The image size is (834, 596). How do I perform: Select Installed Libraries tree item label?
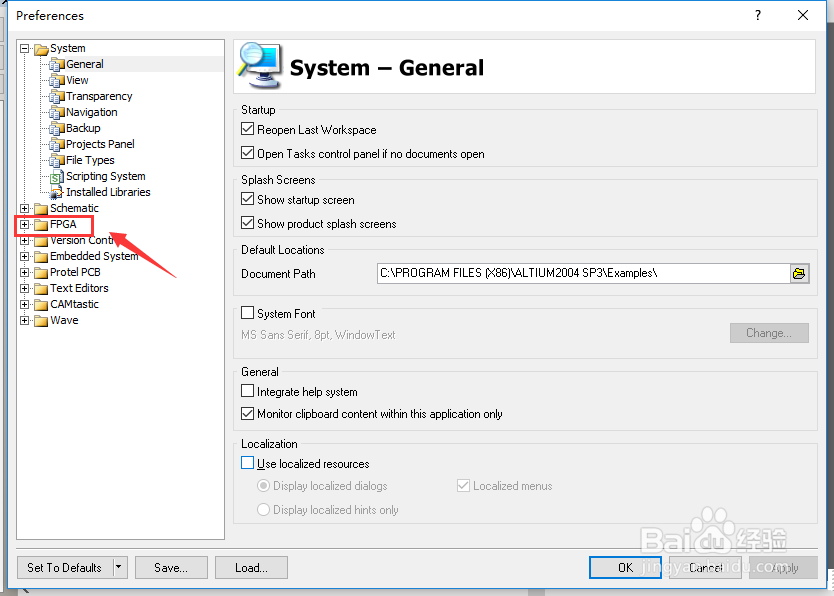click(108, 192)
